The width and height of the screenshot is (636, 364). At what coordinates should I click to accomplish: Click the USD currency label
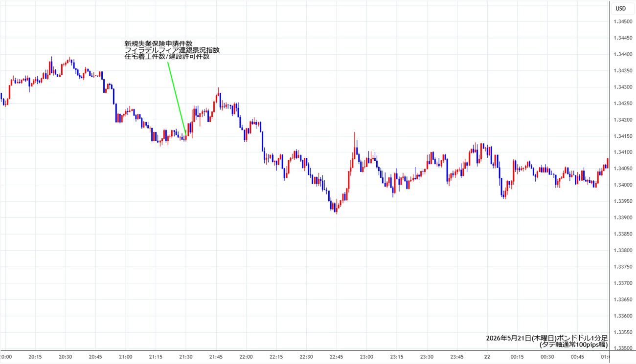[x=620, y=8]
